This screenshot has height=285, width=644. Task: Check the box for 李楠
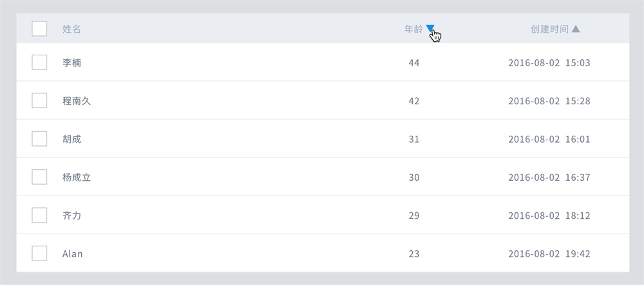(x=39, y=62)
